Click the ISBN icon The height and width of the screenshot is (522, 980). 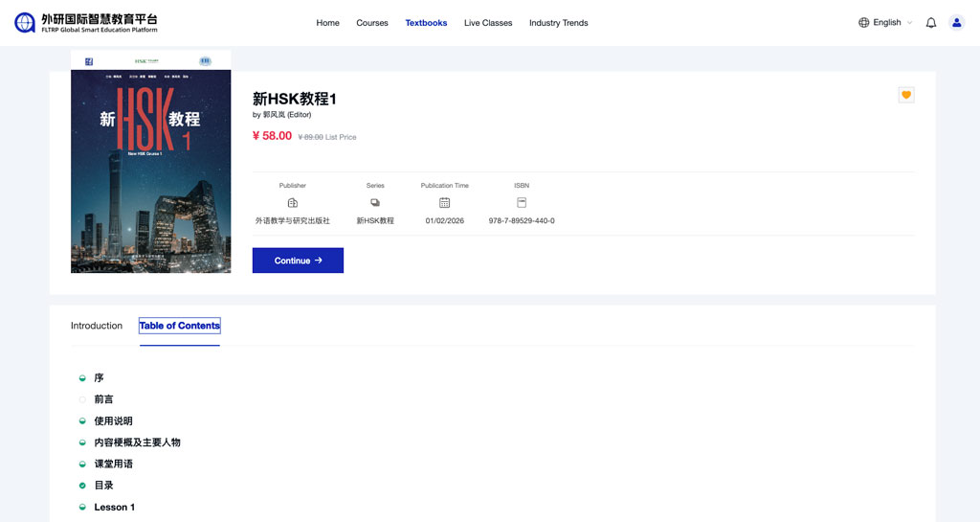[x=522, y=203]
